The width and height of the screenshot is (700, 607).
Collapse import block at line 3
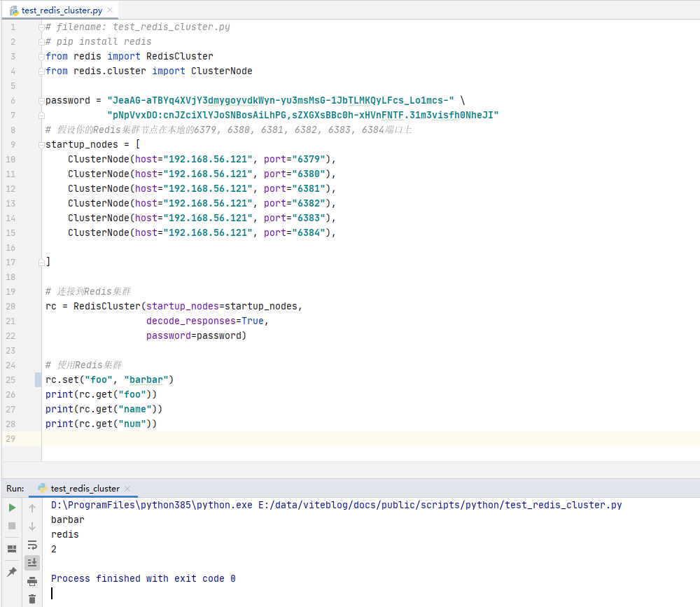point(41,57)
